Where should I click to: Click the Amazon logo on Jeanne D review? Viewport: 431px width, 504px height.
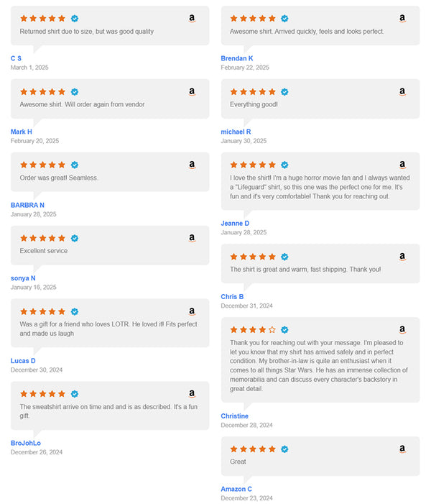point(402,165)
